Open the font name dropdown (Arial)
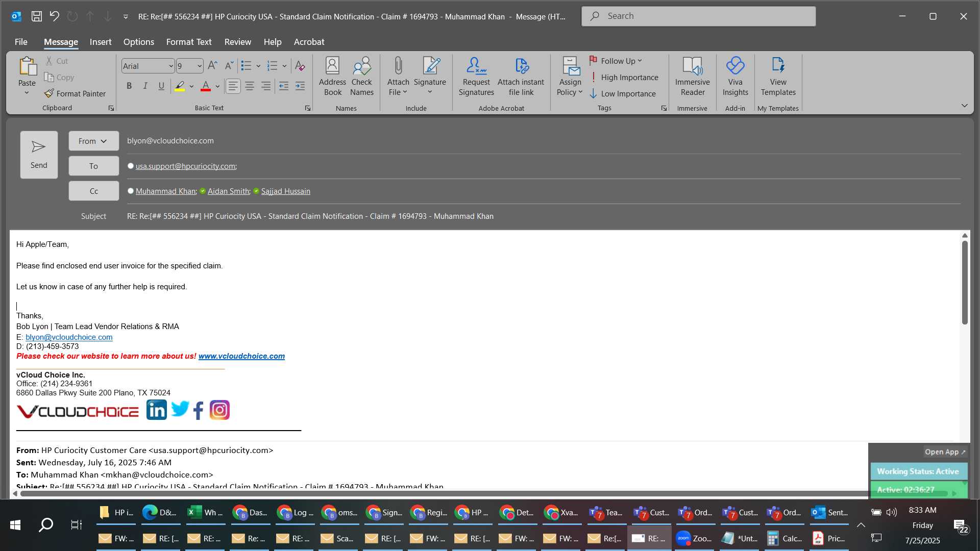Screen dimensions: 980x551 pyautogui.click(x=170, y=66)
